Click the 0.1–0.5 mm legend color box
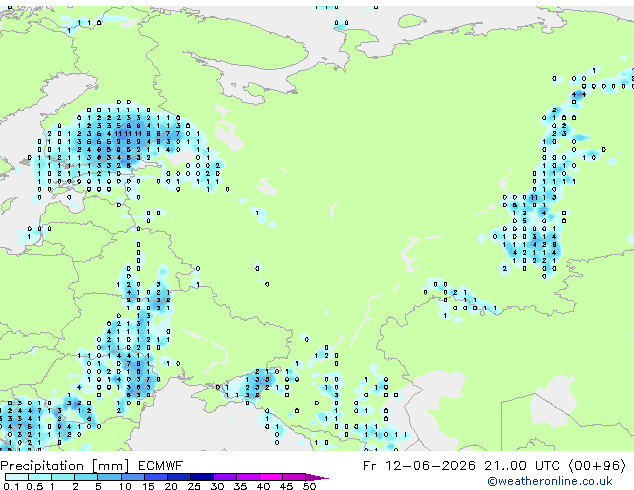The height and width of the screenshot is (490, 634). (17, 477)
